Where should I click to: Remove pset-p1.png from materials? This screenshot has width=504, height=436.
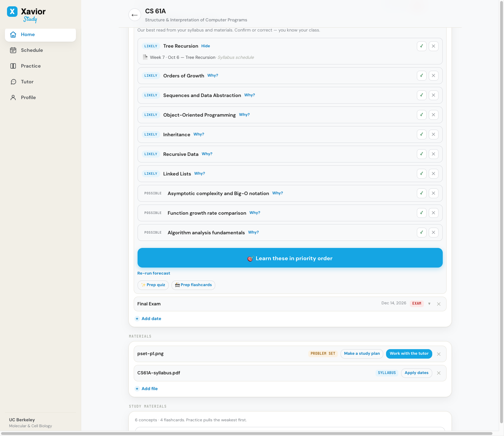pos(439,354)
